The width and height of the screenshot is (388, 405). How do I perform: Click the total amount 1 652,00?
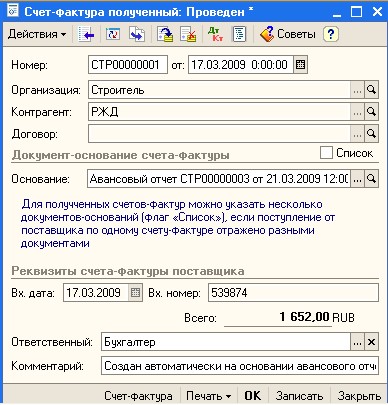pyautogui.click(x=304, y=317)
